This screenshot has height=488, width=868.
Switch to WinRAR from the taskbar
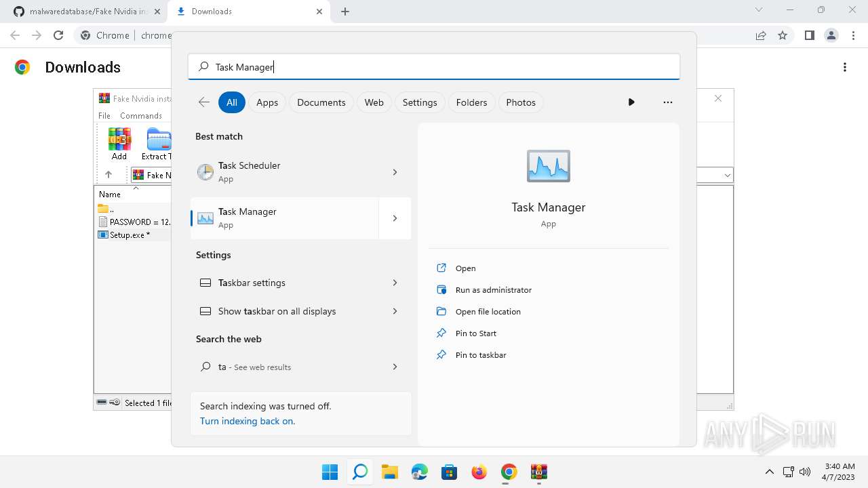tap(539, 472)
